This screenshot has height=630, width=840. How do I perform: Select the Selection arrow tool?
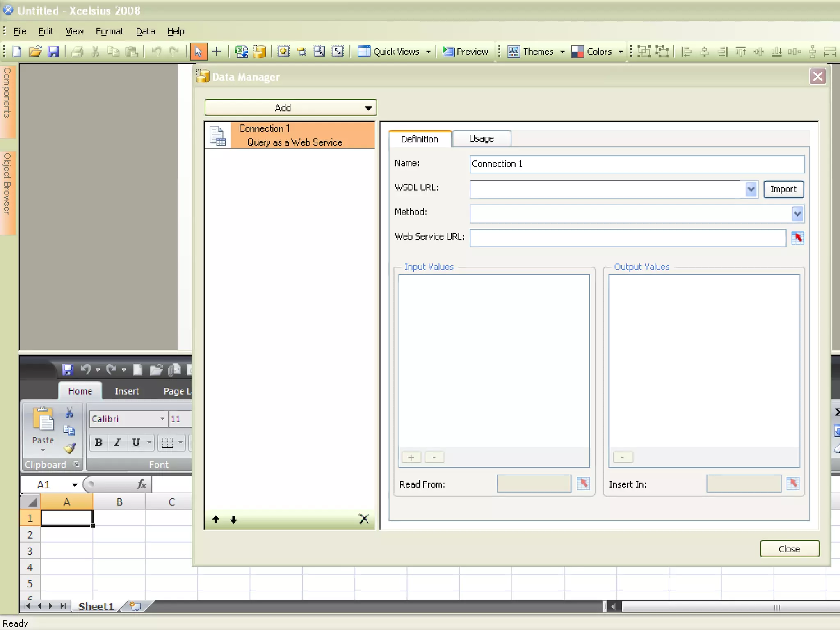click(199, 51)
